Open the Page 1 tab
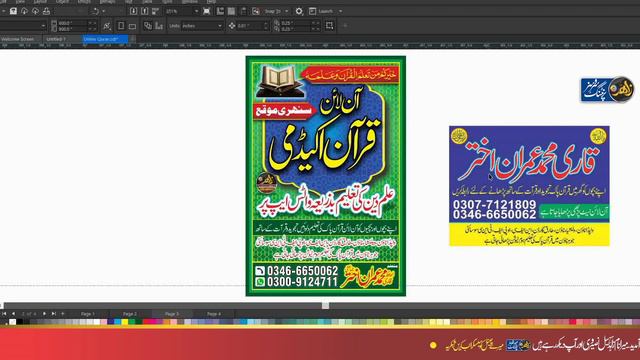Screen dimensions: 640x360 [88, 313]
